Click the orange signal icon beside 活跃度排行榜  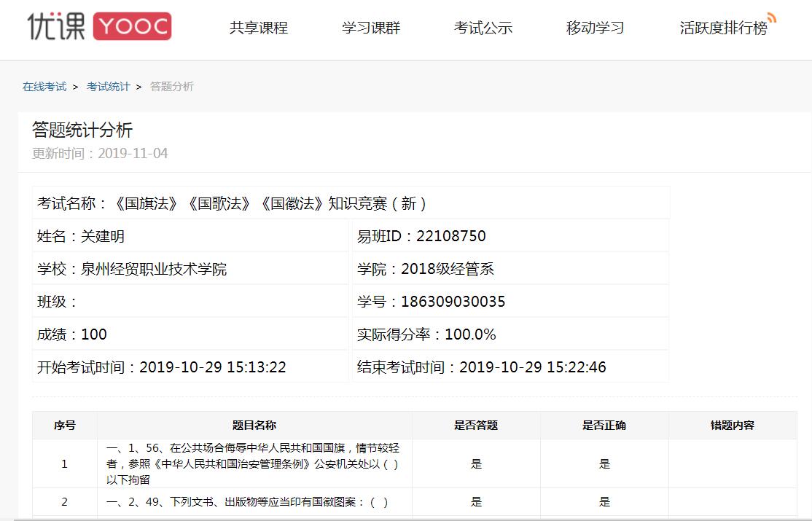click(772, 17)
